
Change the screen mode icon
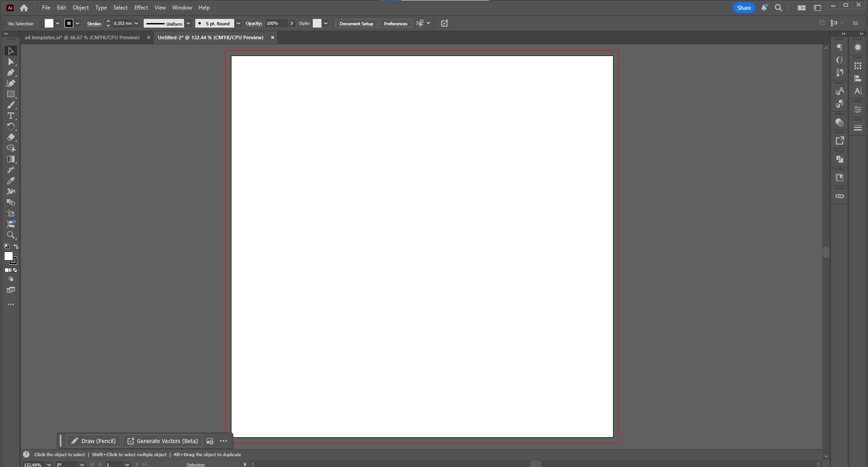click(11, 290)
